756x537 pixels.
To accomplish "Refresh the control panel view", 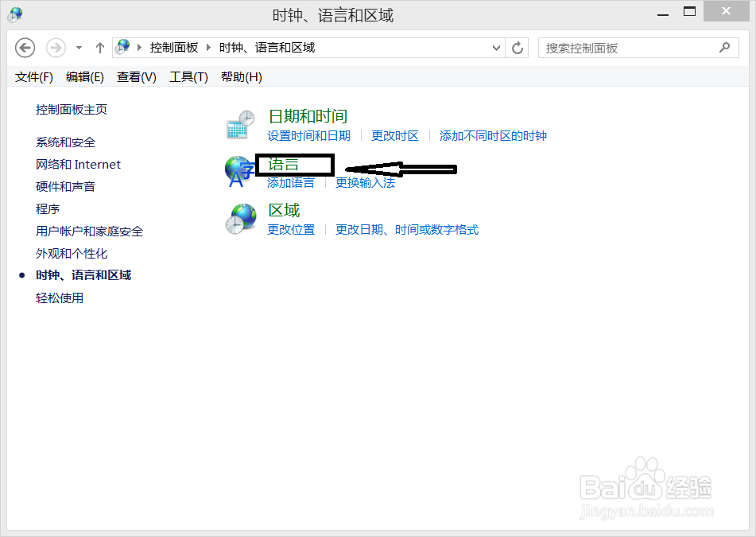I will (x=518, y=48).
